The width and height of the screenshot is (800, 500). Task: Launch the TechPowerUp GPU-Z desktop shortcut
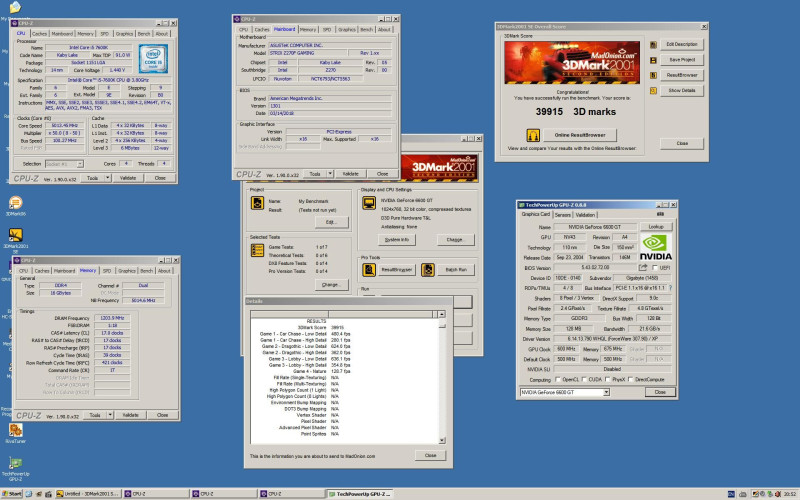tap(15, 462)
